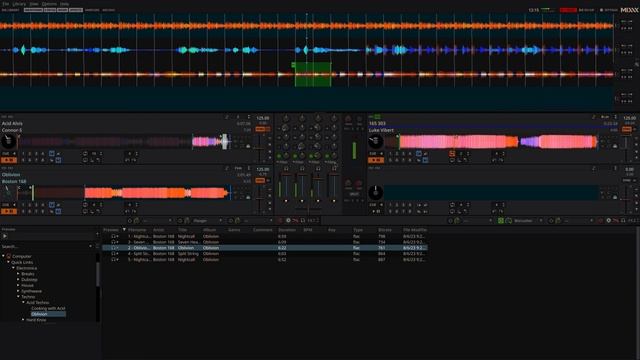
Task: Sort by the Duration column header
Action: point(287,230)
